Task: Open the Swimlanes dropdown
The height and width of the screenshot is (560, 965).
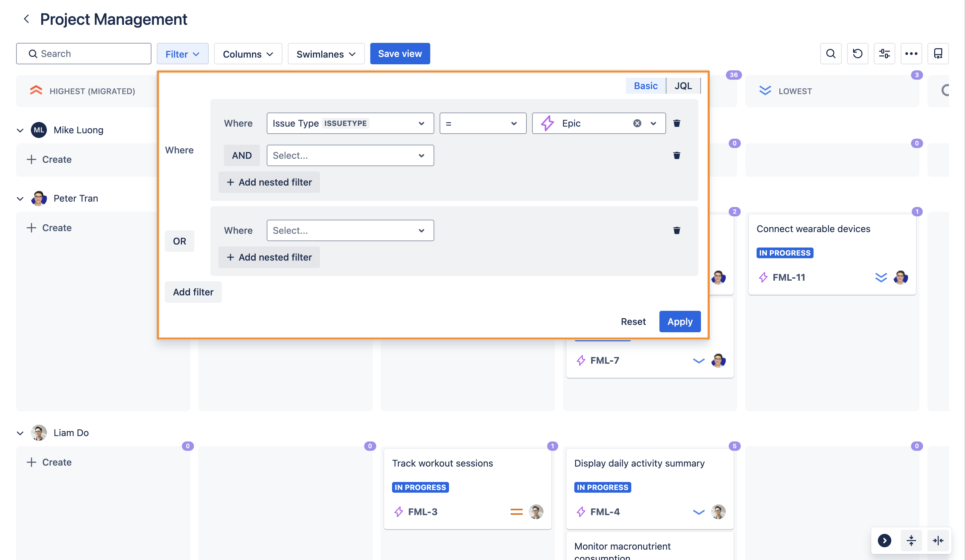Action: click(x=326, y=54)
